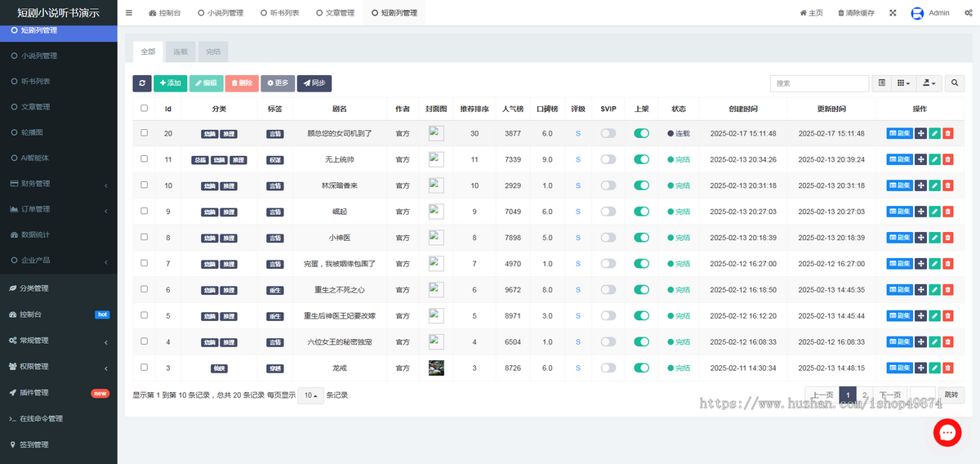Tick the checkbox for row Id 11
Image resolution: width=980 pixels, height=464 pixels.
145,158
